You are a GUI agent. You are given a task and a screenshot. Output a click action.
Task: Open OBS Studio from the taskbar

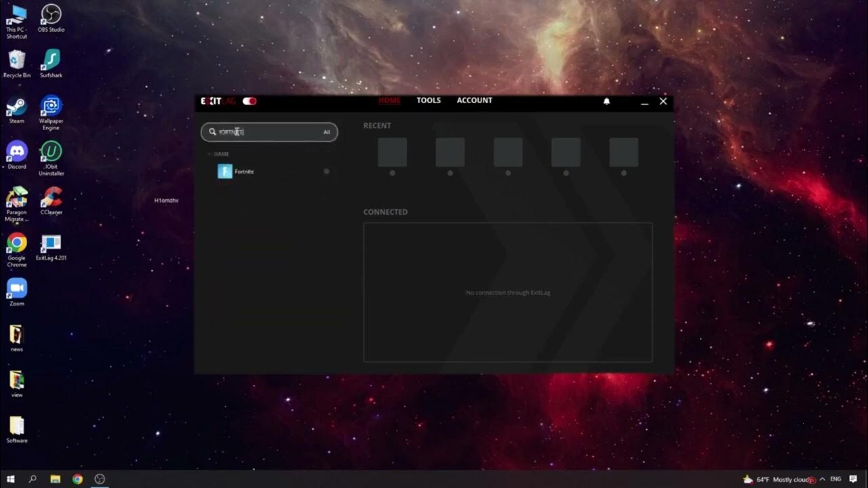[x=100, y=479]
